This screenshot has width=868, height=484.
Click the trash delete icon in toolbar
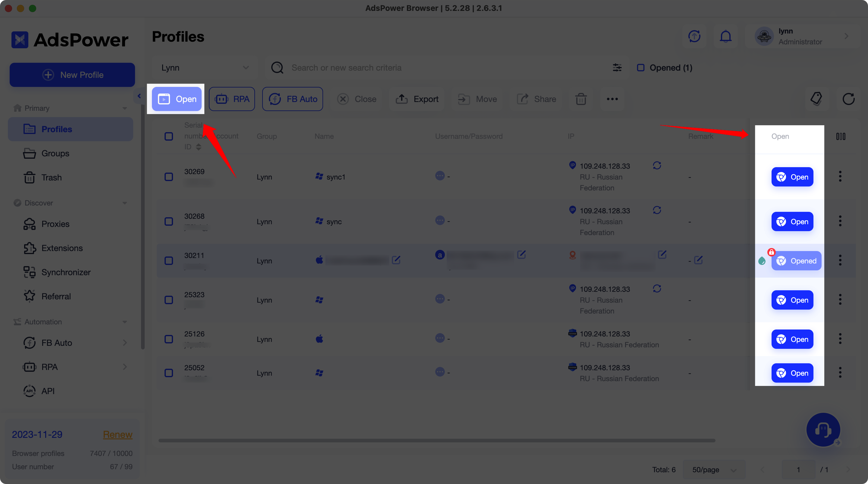coord(580,99)
